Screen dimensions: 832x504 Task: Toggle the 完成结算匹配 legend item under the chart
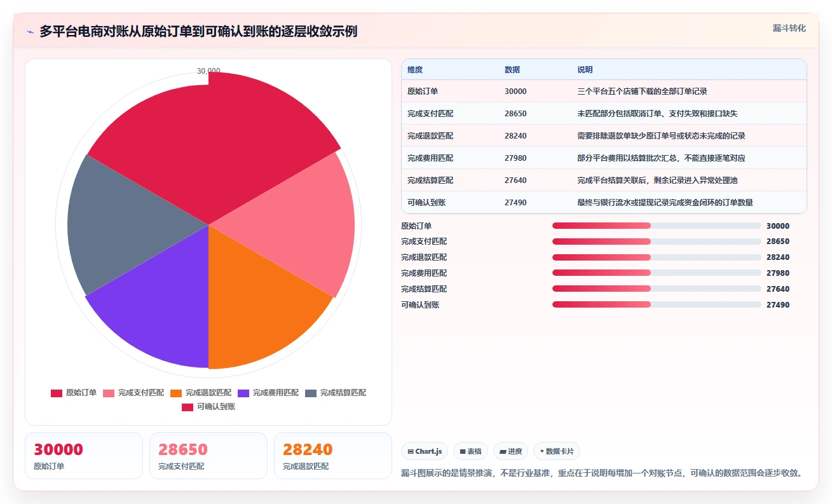336,393
